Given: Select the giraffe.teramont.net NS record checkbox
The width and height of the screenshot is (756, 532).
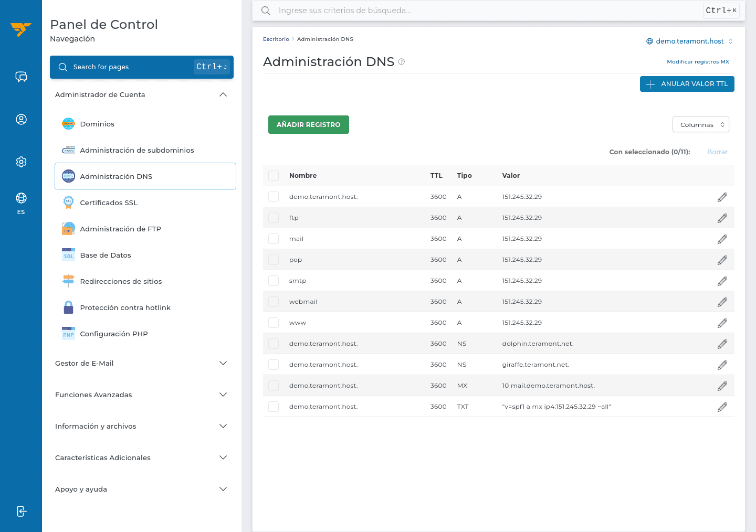Looking at the screenshot, I should click(274, 365).
